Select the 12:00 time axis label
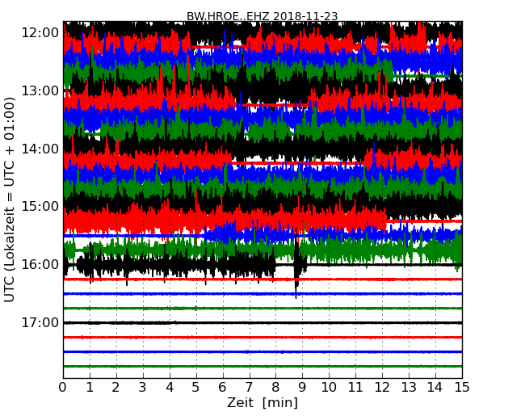 coord(40,33)
